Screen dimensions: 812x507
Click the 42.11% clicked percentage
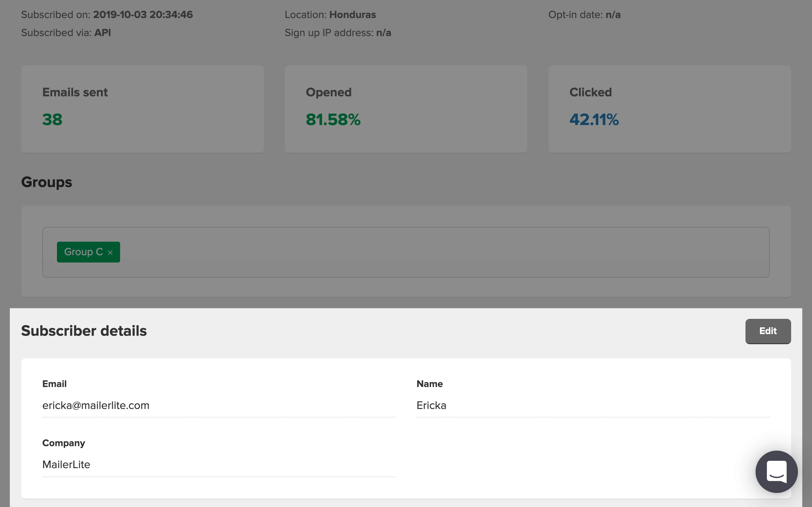[x=594, y=120]
